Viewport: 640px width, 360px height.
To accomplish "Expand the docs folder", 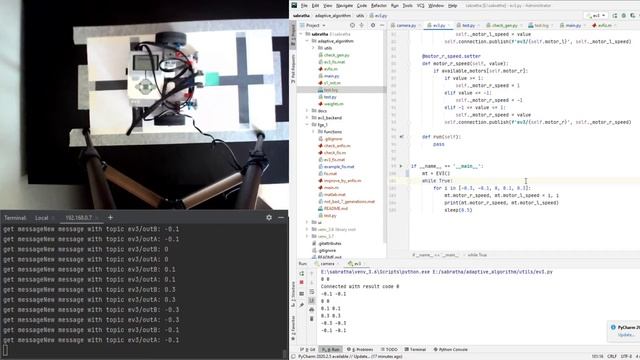I will [307, 111].
